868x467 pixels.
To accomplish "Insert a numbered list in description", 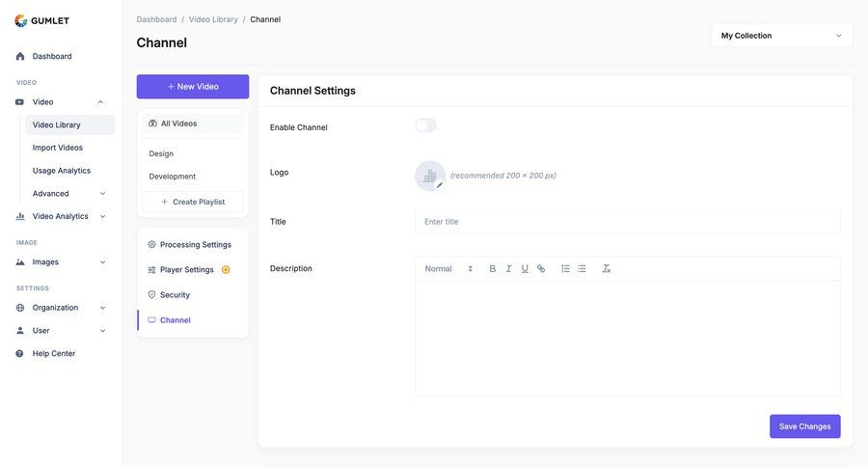I will coord(565,268).
